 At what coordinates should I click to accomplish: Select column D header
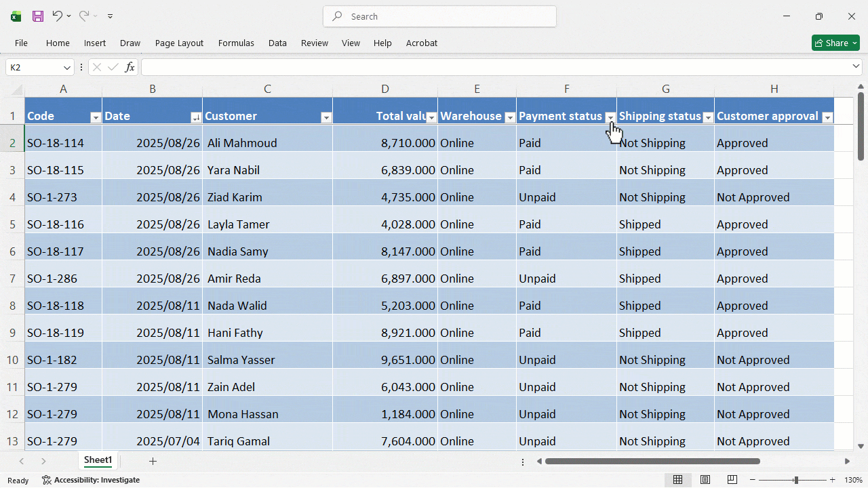385,89
